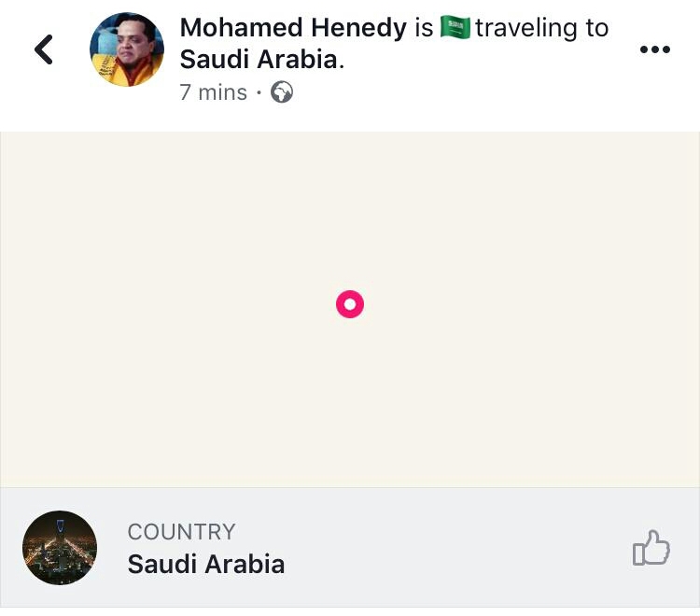Tap the 'traveling to' activity text
The image size is (700, 616).
pyautogui.click(x=541, y=28)
